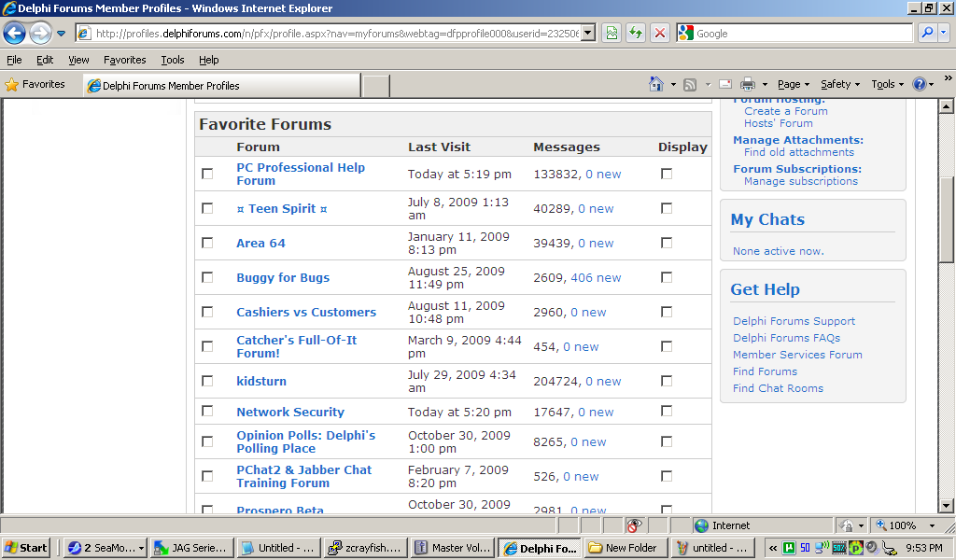Open the View menu
Viewport: 956px width, 560px height.
78,60
